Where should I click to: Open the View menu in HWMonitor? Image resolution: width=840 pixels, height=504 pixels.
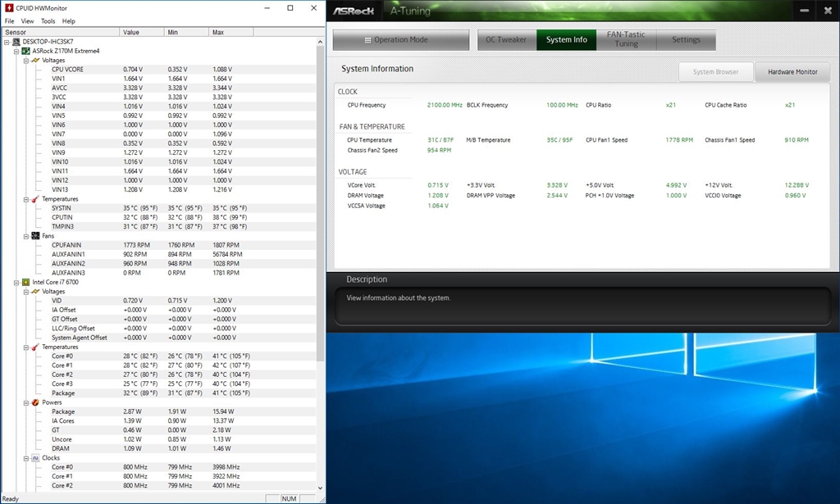pyautogui.click(x=28, y=20)
